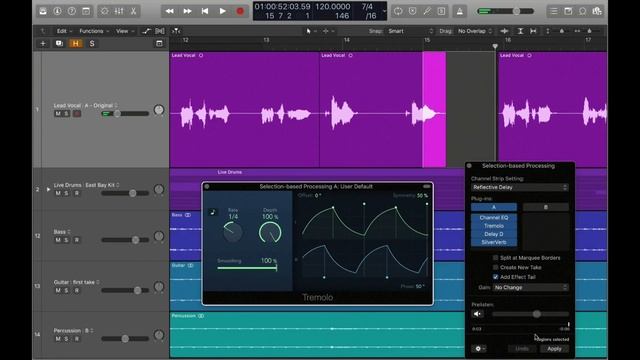Select Delay D plug-in slot

[494, 234]
